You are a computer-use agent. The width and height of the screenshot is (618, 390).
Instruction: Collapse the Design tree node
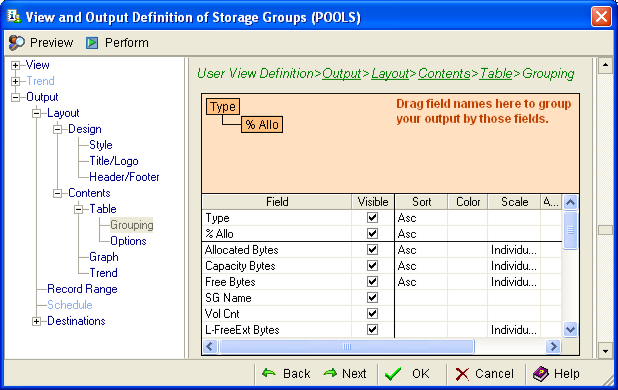coord(58,129)
